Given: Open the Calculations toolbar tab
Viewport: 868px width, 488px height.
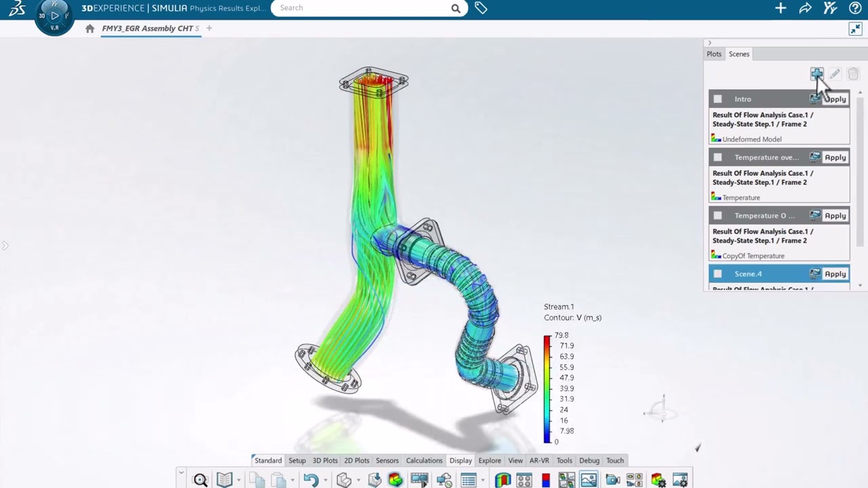Looking at the screenshot, I should coord(424,461).
